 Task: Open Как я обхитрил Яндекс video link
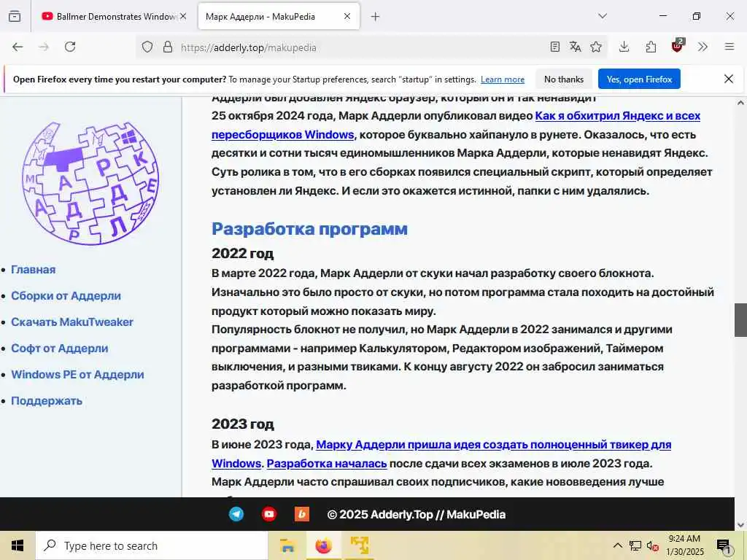coord(456,125)
